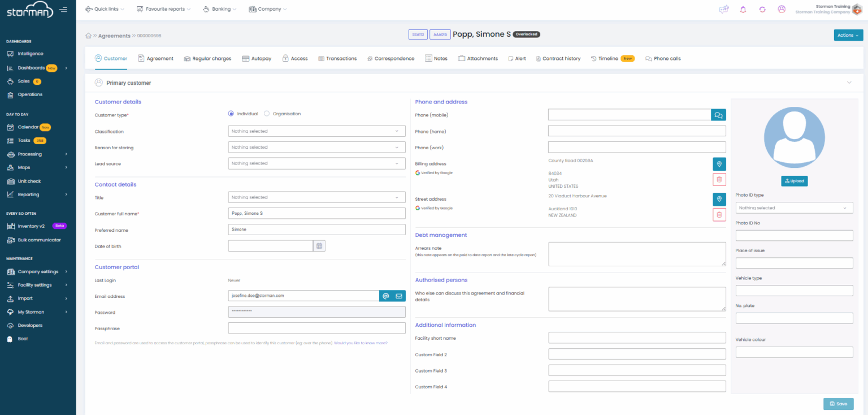Open Unit check in the sidebar

(29, 181)
